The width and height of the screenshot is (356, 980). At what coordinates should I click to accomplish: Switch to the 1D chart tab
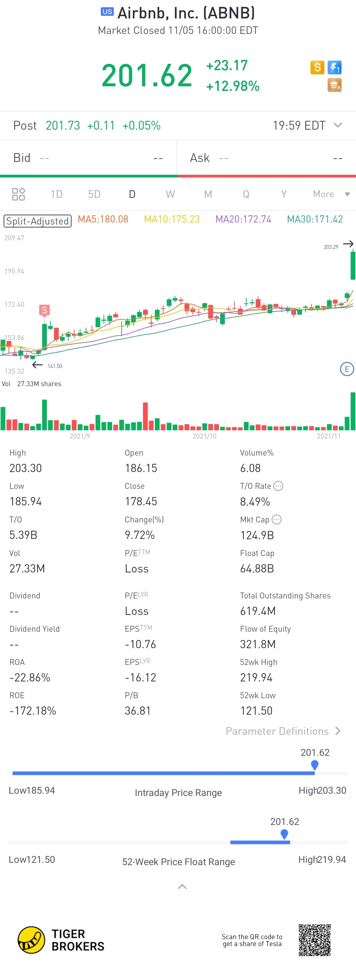(56, 194)
